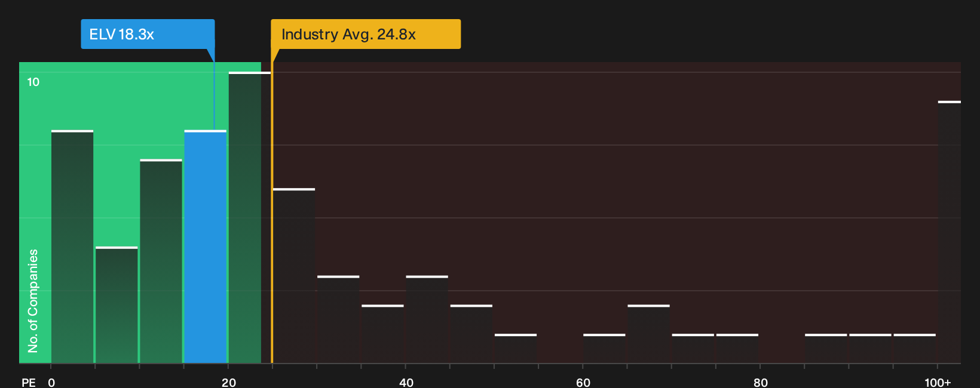Select the bar for PE 30-35
The height and width of the screenshot is (388, 980).
338,319
